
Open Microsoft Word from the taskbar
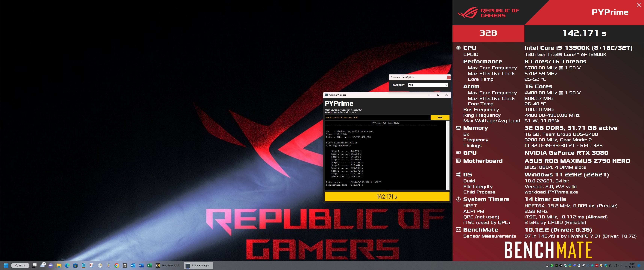click(x=141, y=265)
